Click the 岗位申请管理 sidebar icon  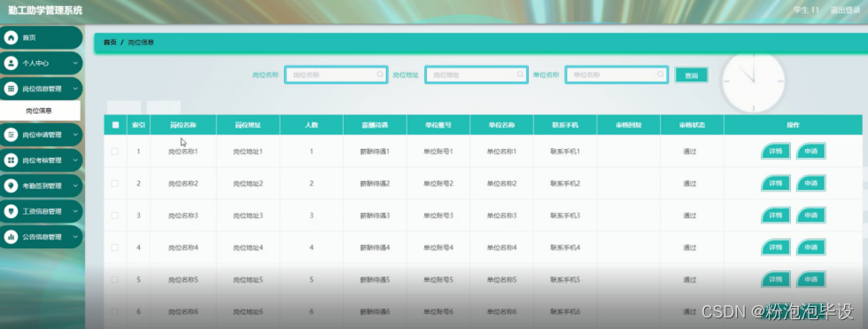click(11, 135)
